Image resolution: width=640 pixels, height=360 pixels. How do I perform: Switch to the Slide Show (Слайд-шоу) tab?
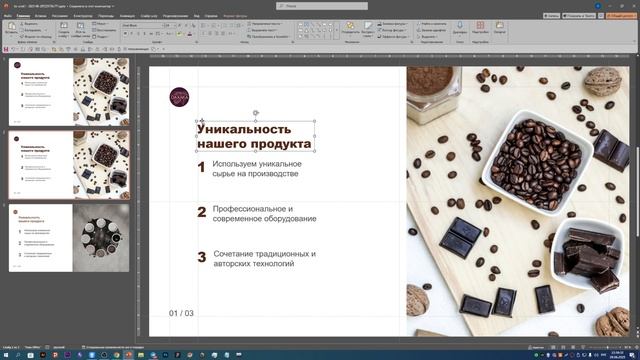tap(149, 16)
